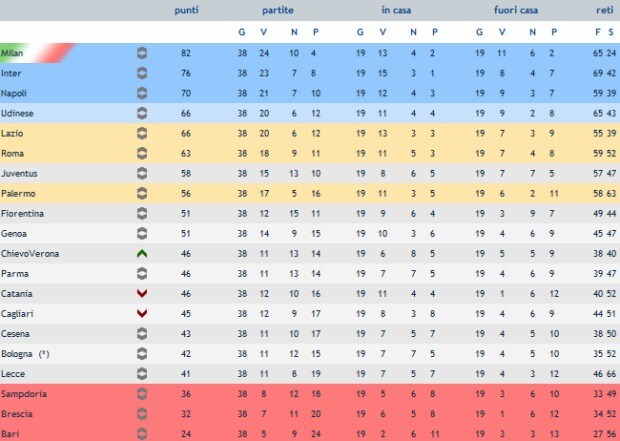This screenshot has height=441, width=620.
Task: Click the red down arrow beside Catania
Action: click(x=142, y=293)
